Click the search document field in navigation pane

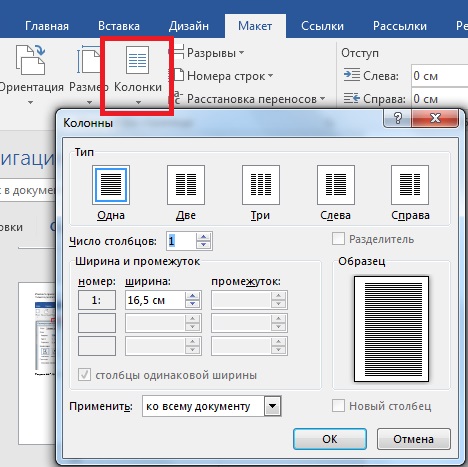pyautogui.click(x=28, y=190)
